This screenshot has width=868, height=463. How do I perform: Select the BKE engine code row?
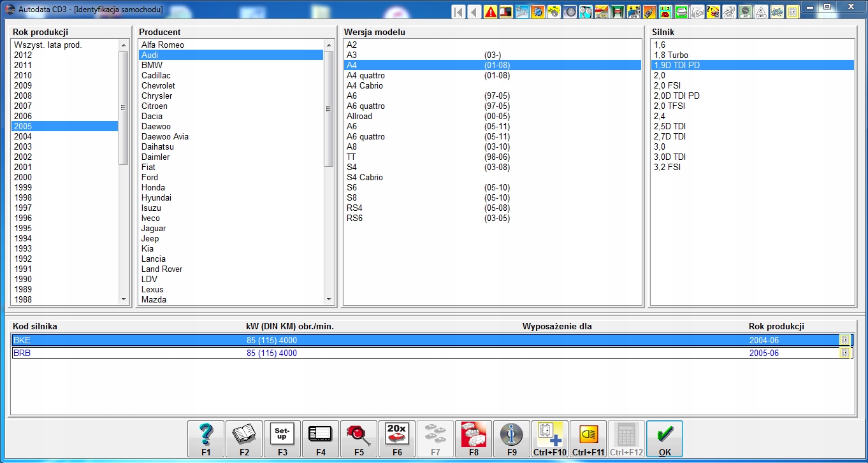click(432, 340)
